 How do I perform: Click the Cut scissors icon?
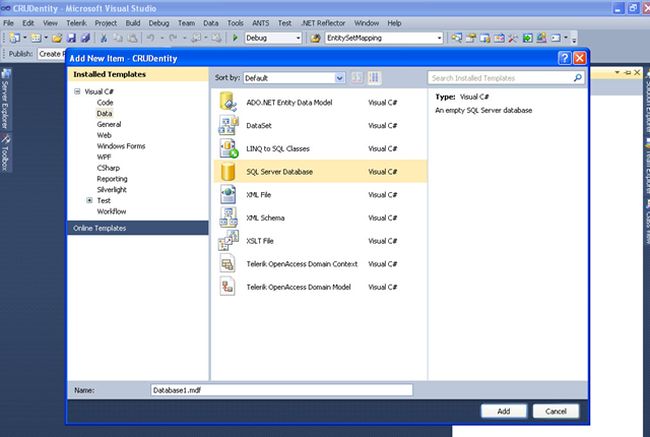click(x=104, y=38)
